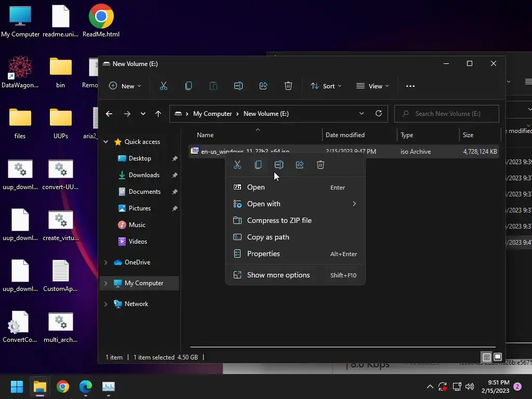Choose Open in the context menu
Viewport: 532px width, 399px height.
(295, 187)
